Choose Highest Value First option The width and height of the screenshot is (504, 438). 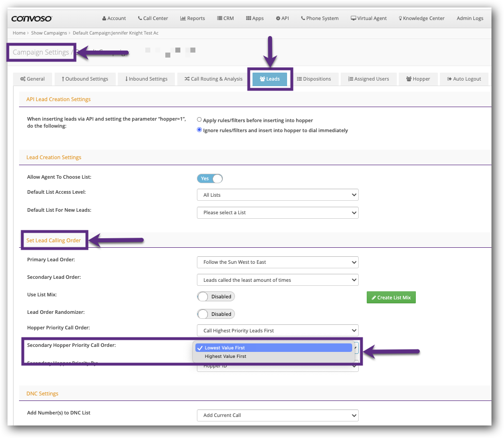tap(274, 356)
